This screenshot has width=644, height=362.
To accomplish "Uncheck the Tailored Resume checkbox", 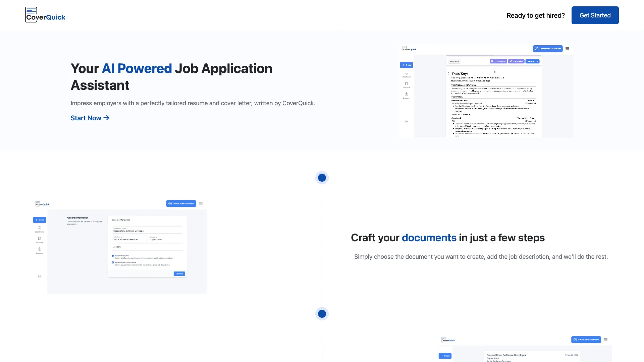I will (x=113, y=256).
